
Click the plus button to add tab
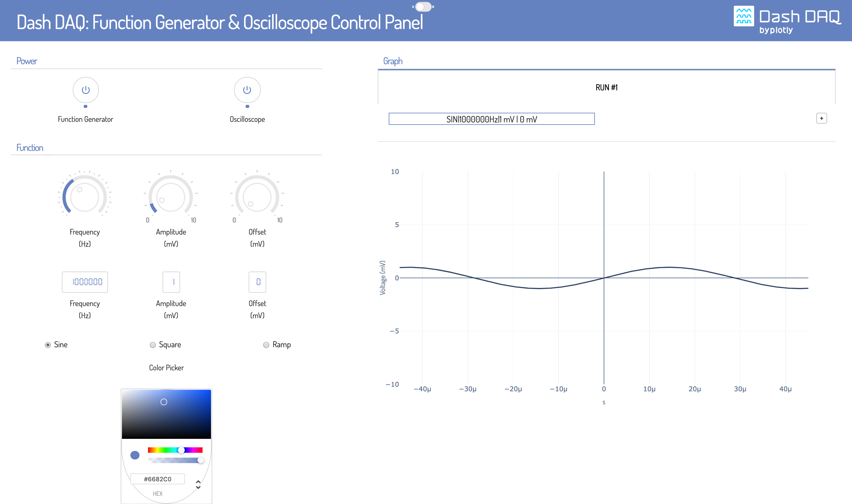pyautogui.click(x=821, y=118)
